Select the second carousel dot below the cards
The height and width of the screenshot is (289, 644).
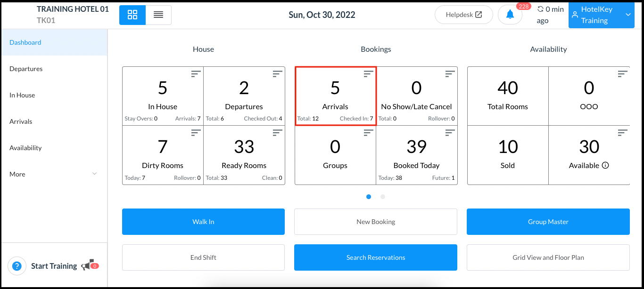pyautogui.click(x=382, y=197)
